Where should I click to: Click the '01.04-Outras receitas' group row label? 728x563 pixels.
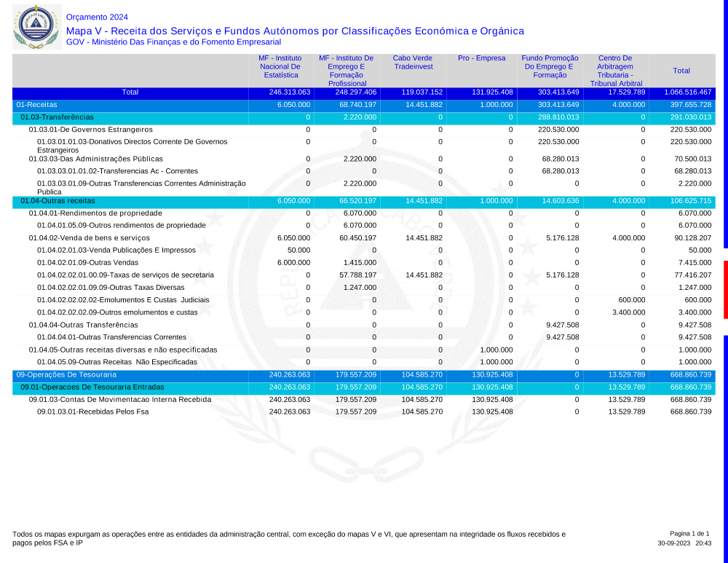click(x=58, y=200)
